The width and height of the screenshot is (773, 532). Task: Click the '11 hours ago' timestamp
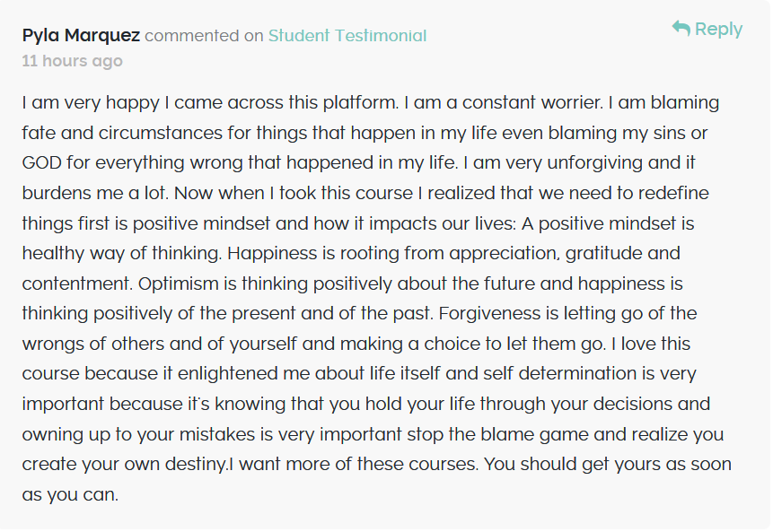[x=73, y=61]
